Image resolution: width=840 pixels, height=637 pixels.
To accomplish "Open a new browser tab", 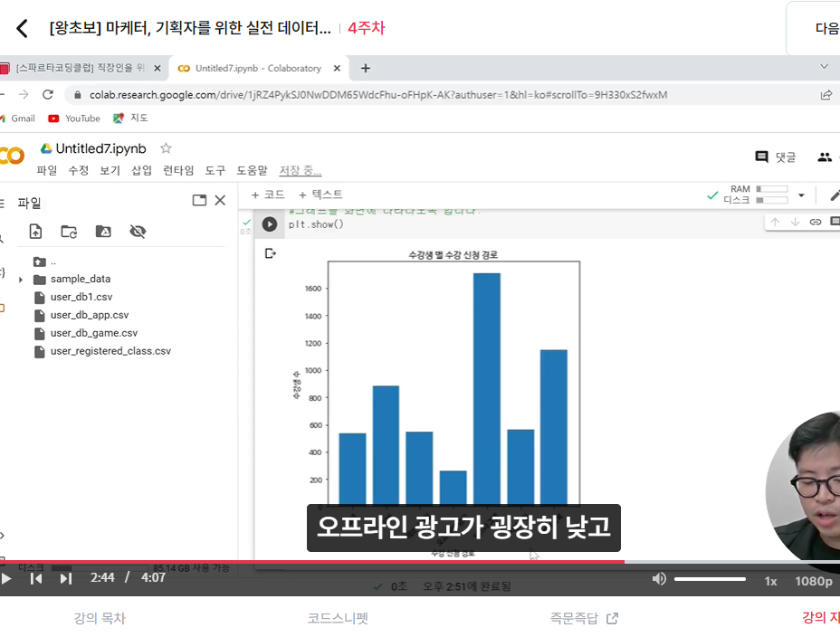I will [x=366, y=69].
